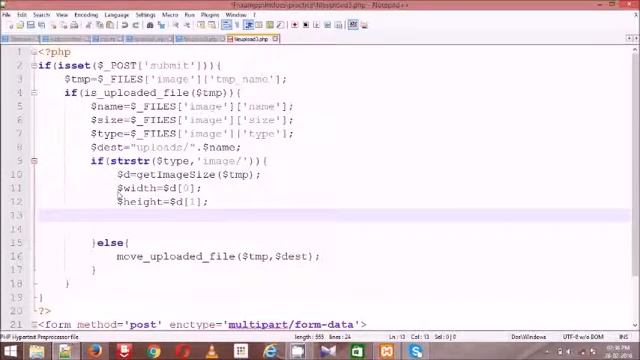Image resolution: width=640 pixels, height=360 pixels.
Task: Start macro recording with red Record icon
Action: tap(295, 25)
